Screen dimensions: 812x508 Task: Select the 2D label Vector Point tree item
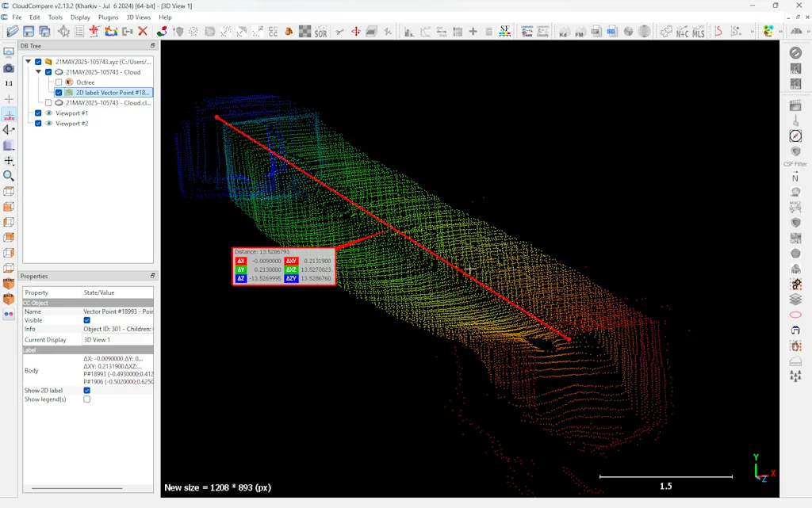(112, 93)
